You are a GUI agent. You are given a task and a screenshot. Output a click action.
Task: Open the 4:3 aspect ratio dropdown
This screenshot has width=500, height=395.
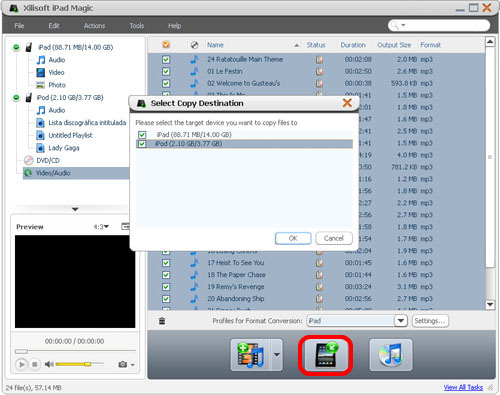(101, 227)
